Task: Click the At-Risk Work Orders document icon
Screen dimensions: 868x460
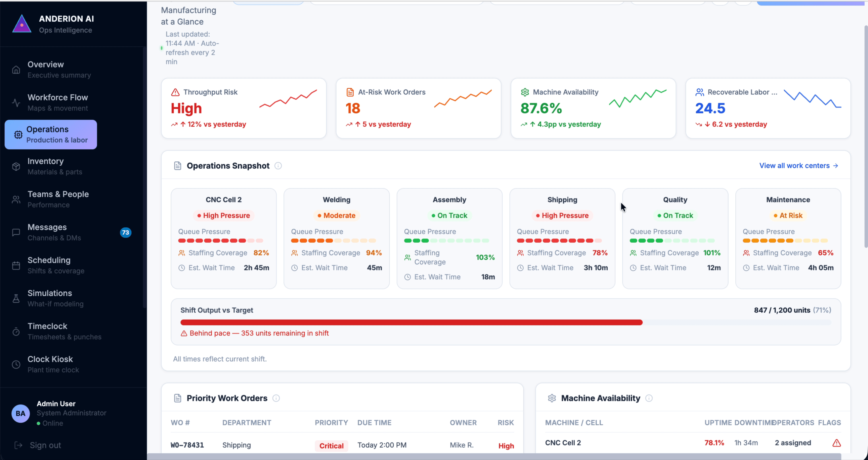Action: tap(350, 92)
